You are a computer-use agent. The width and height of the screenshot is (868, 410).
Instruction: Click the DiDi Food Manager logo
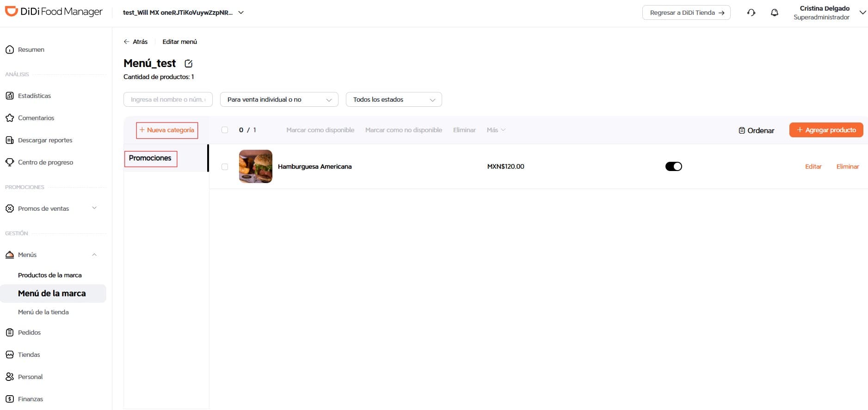[54, 12]
